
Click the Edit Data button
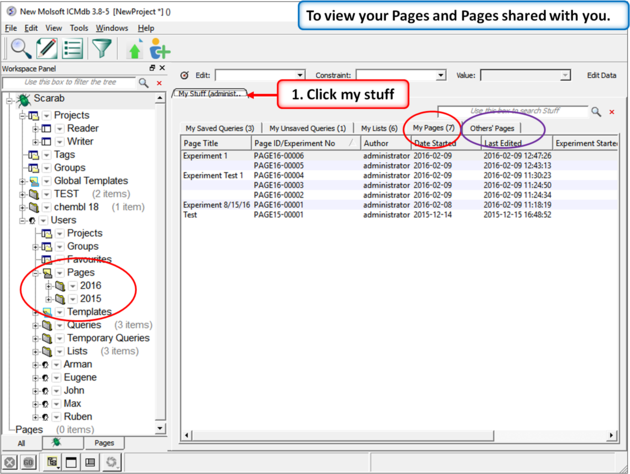coord(601,75)
